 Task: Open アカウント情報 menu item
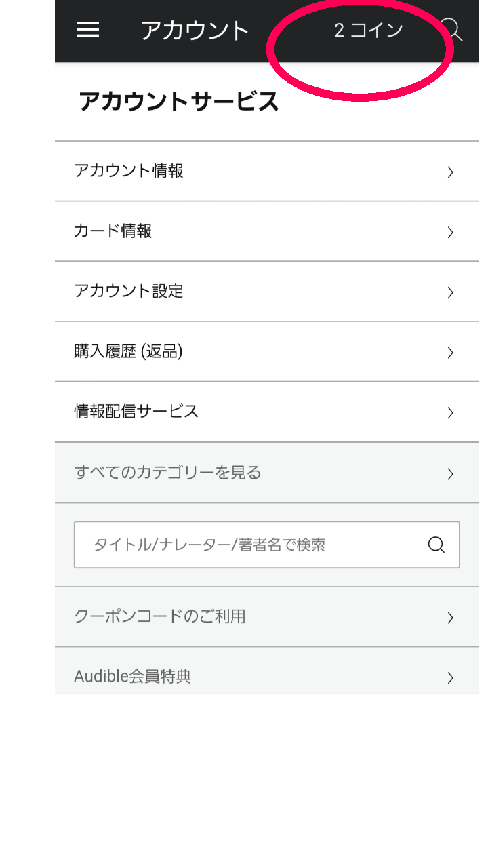click(129, 171)
